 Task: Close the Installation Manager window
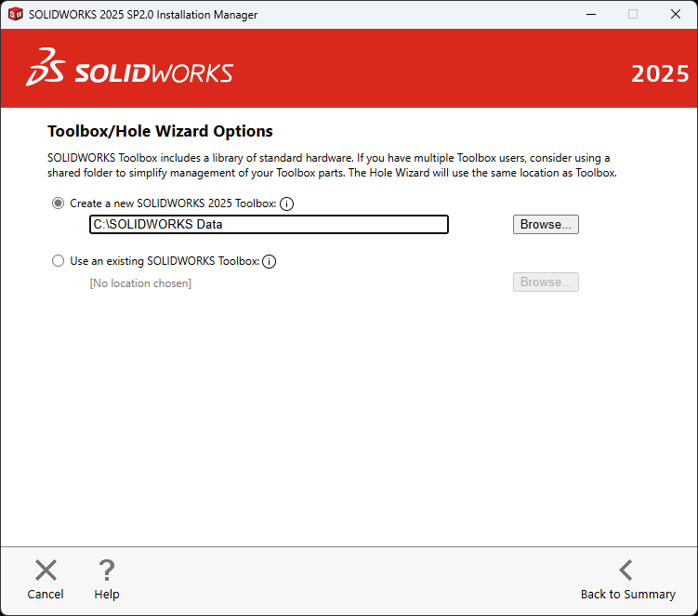click(676, 15)
